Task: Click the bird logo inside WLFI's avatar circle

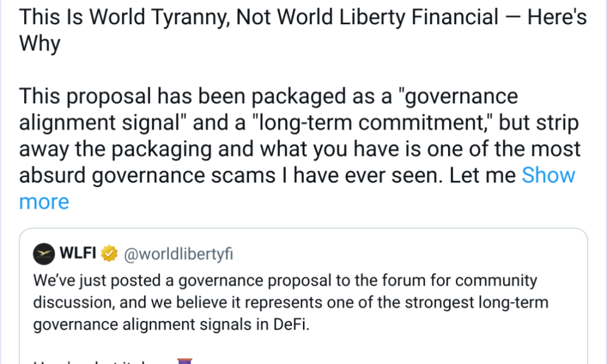Action: (x=44, y=254)
